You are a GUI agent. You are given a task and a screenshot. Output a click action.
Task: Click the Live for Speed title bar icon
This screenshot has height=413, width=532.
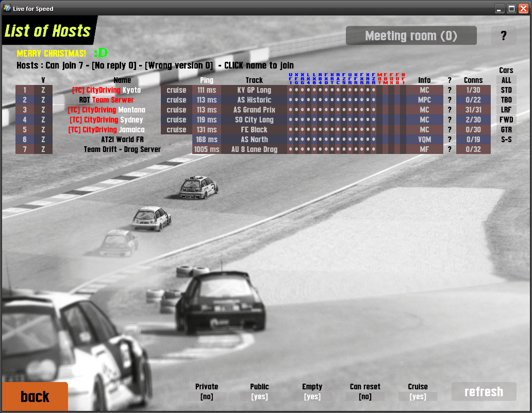click(x=7, y=8)
